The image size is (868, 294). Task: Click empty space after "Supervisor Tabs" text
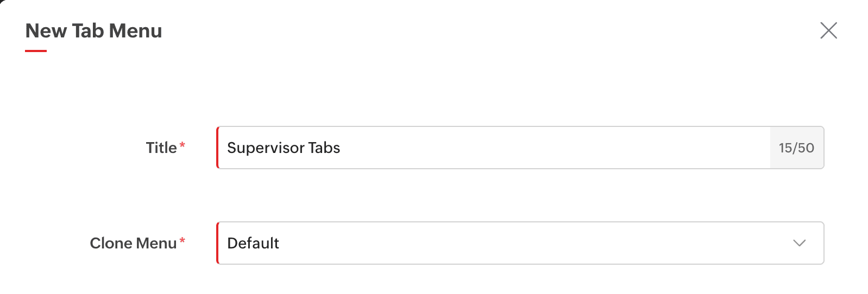(x=543, y=148)
